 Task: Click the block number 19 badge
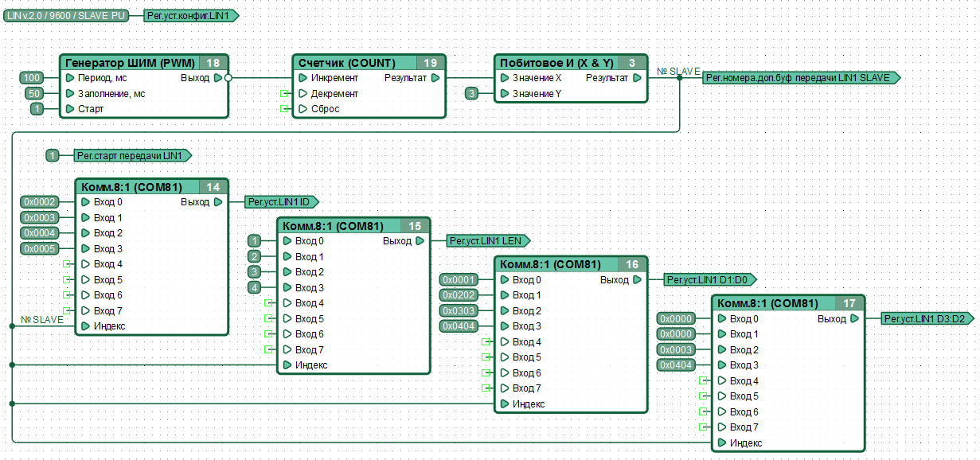431,63
